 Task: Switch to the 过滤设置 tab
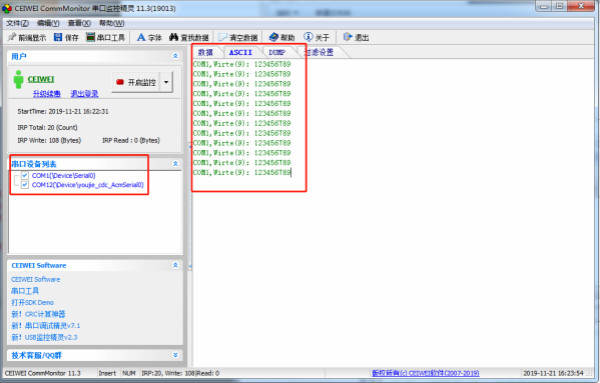pos(319,52)
